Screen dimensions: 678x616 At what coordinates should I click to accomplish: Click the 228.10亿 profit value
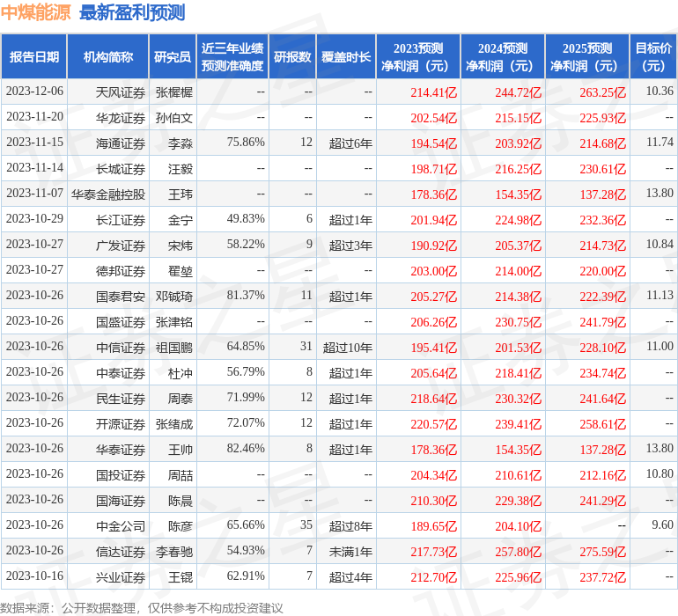click(x=603, y=347)
